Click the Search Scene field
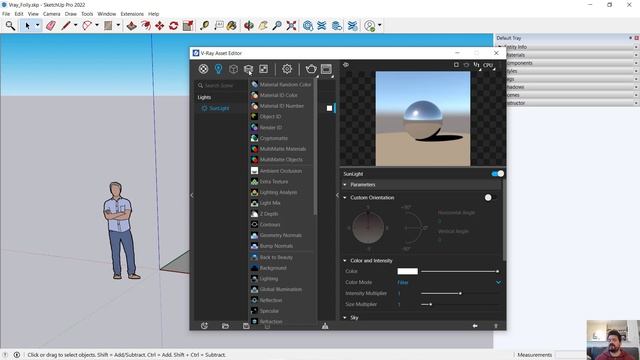Viewport: 640px width, 360px height. 220,85
